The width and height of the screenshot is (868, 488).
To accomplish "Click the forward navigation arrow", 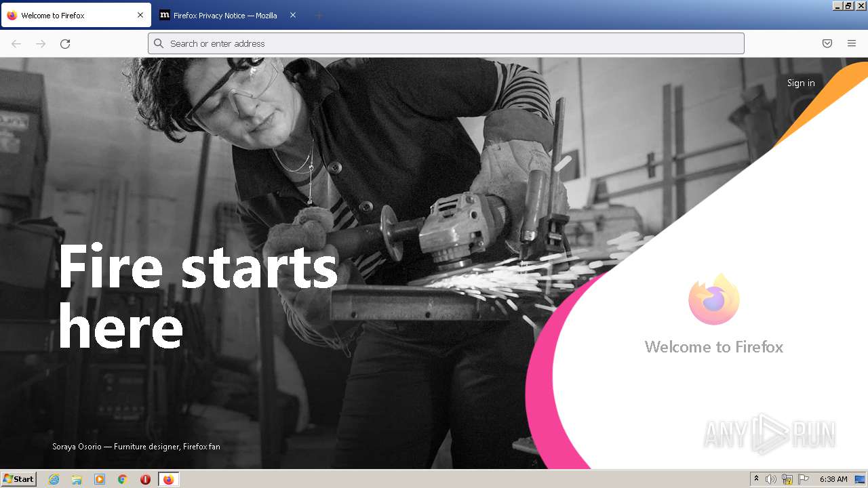I will point(41,43).
